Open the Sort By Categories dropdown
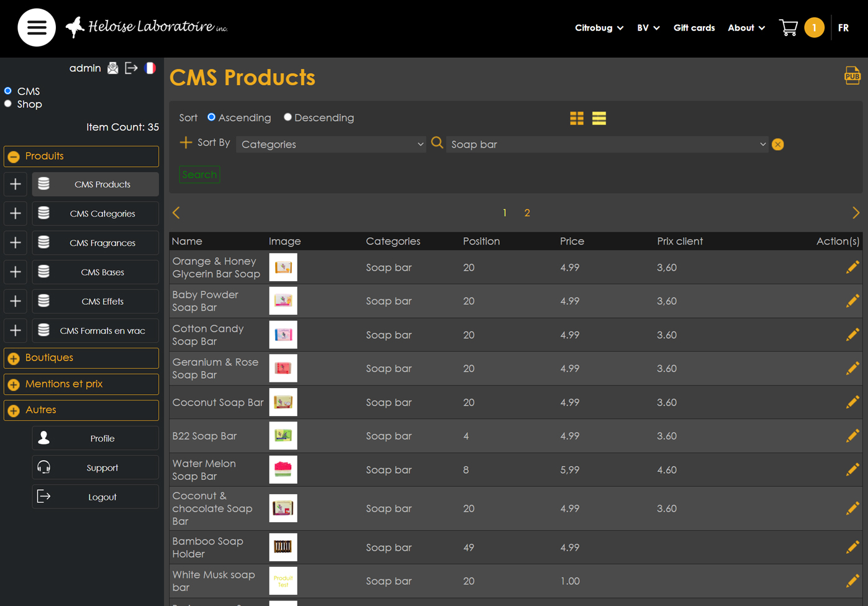This screenshot has height=606, width=868. [x=331, y=144]
